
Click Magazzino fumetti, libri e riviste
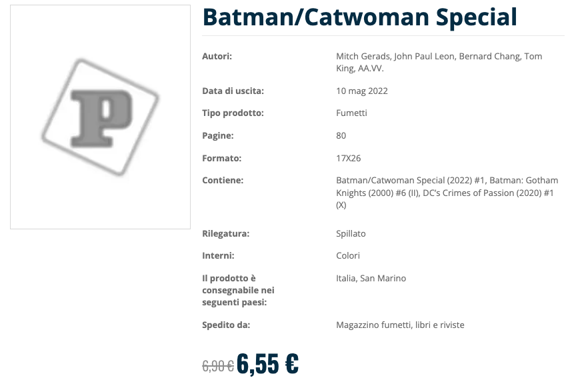(400, 325)
